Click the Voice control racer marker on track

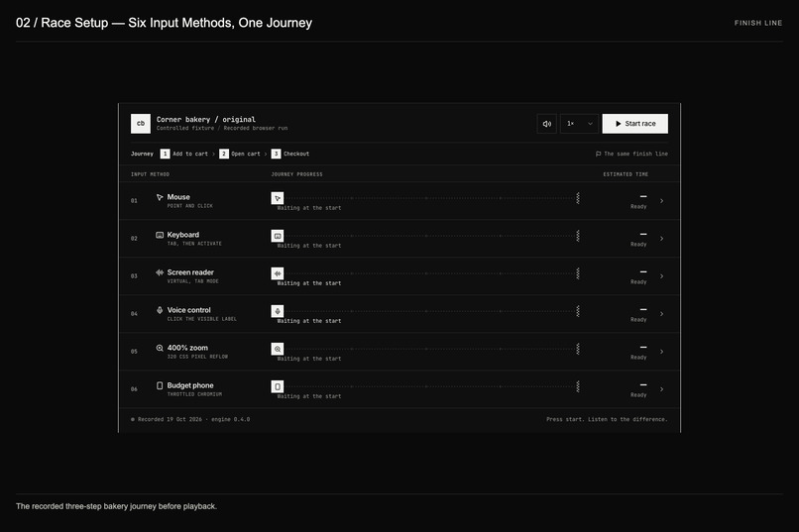278,311
